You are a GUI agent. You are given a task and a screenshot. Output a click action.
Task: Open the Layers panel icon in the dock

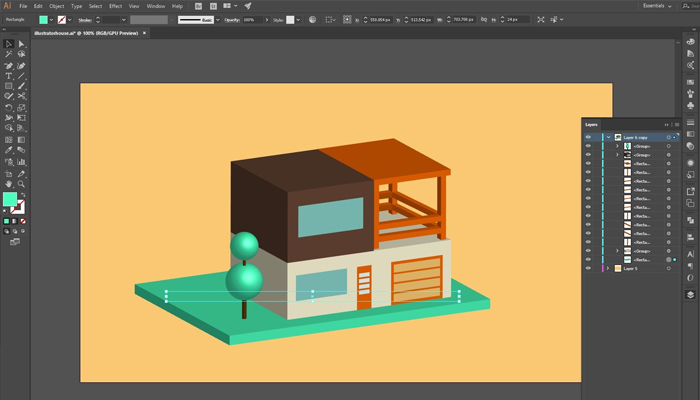[690, 295]
